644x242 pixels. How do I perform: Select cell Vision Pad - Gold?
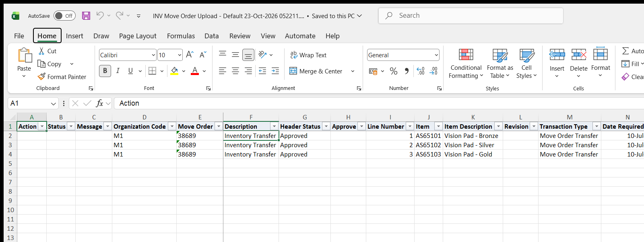click(473, 154)
